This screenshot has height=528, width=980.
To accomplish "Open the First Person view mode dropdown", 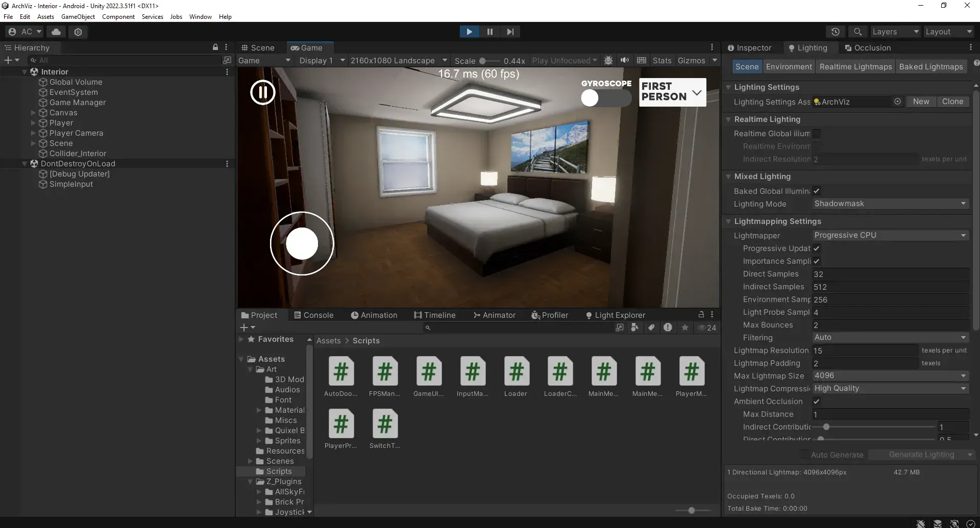I will pos(673,92).
